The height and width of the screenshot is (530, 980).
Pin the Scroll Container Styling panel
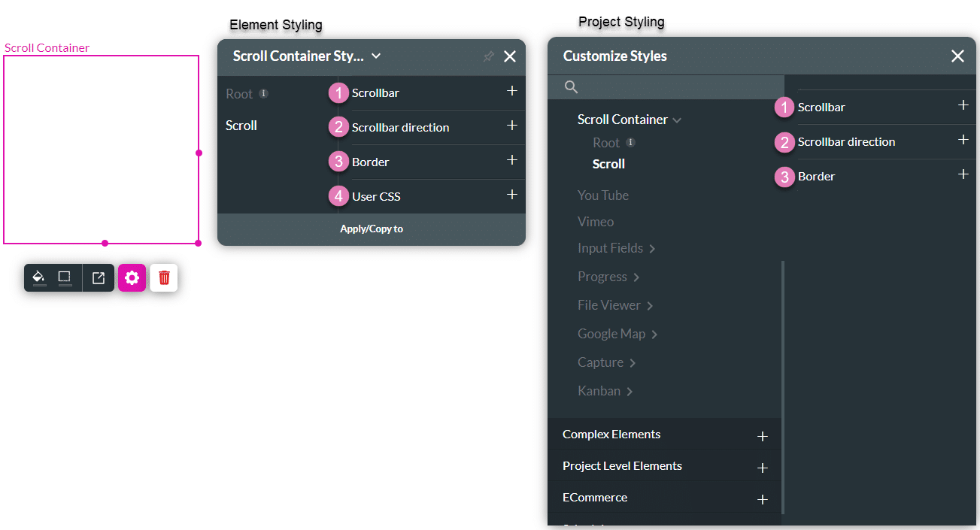click(488, 56)
